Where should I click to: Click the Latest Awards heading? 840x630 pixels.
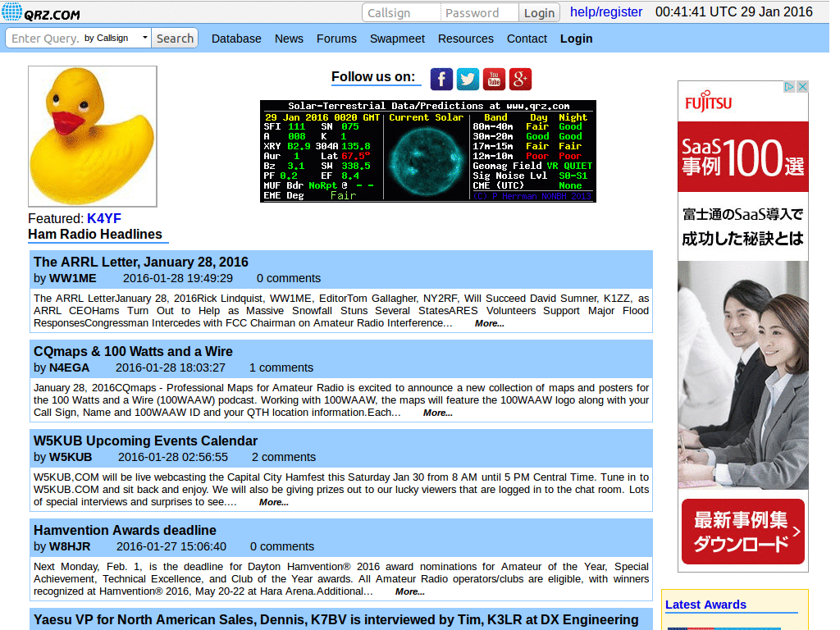click(705, 605)
